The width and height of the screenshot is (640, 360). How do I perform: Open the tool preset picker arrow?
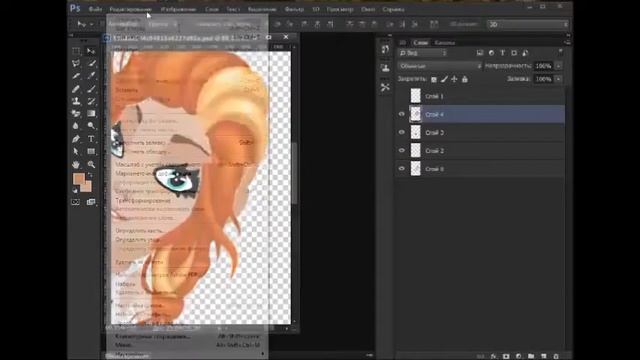[91, 24]
